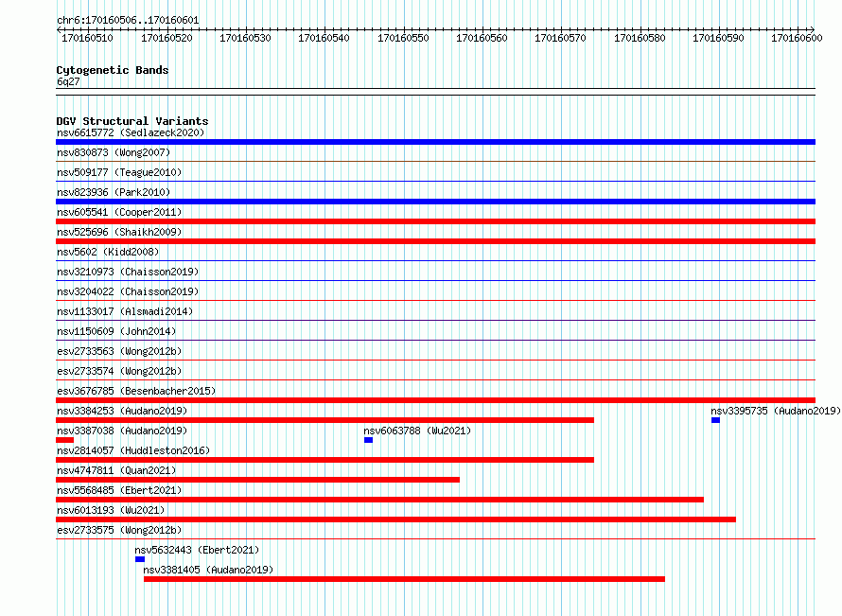The width and height of the screenshot is (842, 616).
Task: Click the Cytogenetic Bands track title
Action: pos(113,70)
